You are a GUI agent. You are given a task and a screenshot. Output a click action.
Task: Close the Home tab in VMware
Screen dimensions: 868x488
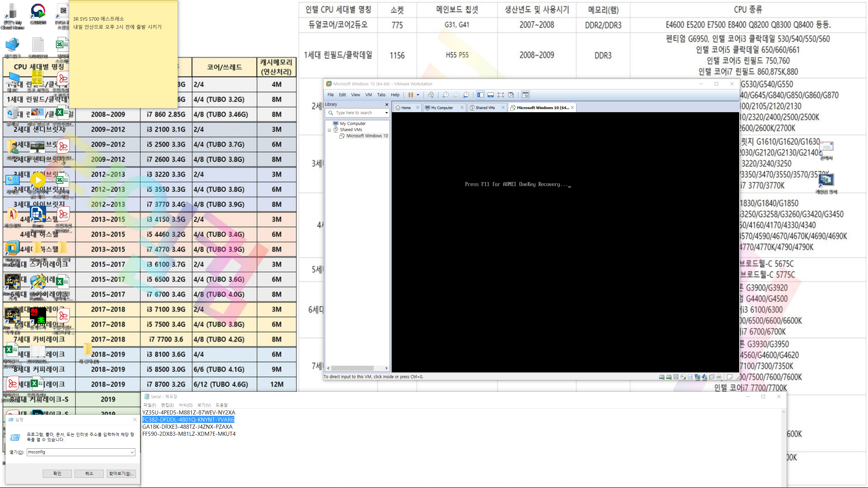[x=418, y=107]
